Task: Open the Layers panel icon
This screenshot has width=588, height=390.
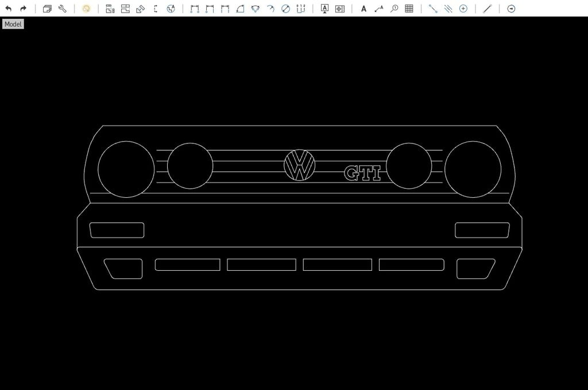Action: coord(47,9)
